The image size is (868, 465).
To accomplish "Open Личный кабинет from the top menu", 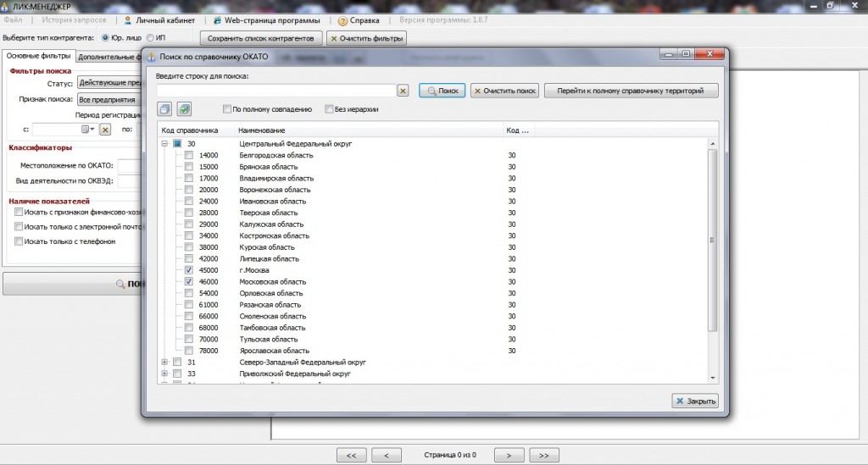I will tap(159, 19).
